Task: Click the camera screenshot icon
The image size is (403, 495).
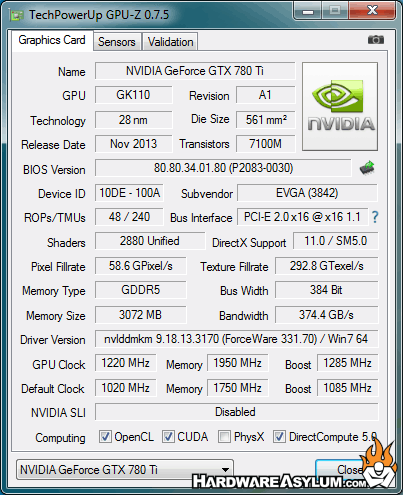Action: pyautogui.click(x=376, y=40)
